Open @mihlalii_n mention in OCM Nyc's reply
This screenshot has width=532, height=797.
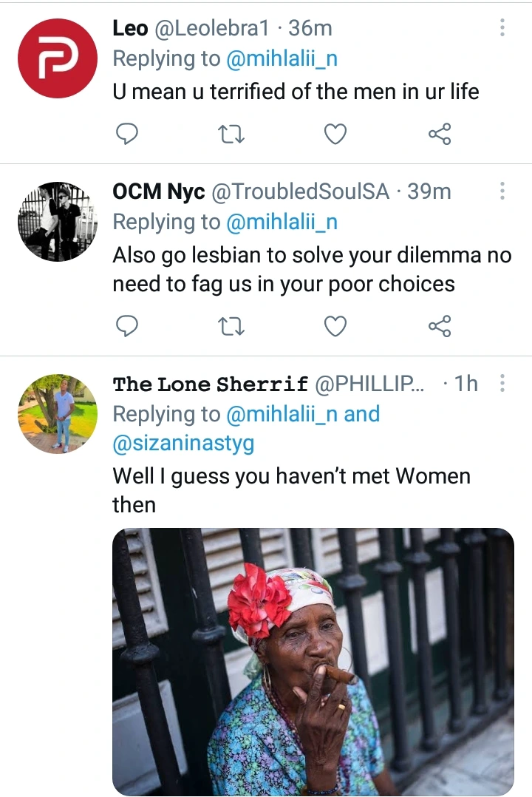click(x=282, y=222)
